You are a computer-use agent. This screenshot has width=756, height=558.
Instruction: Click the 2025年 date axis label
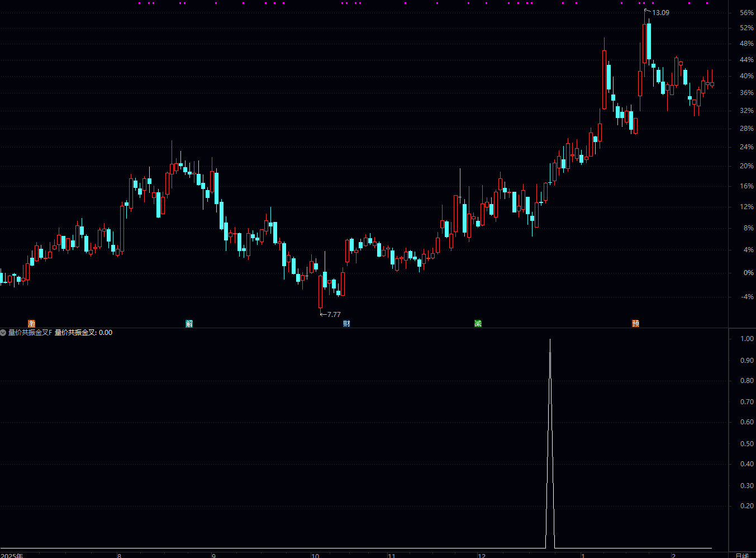[12, 555]
